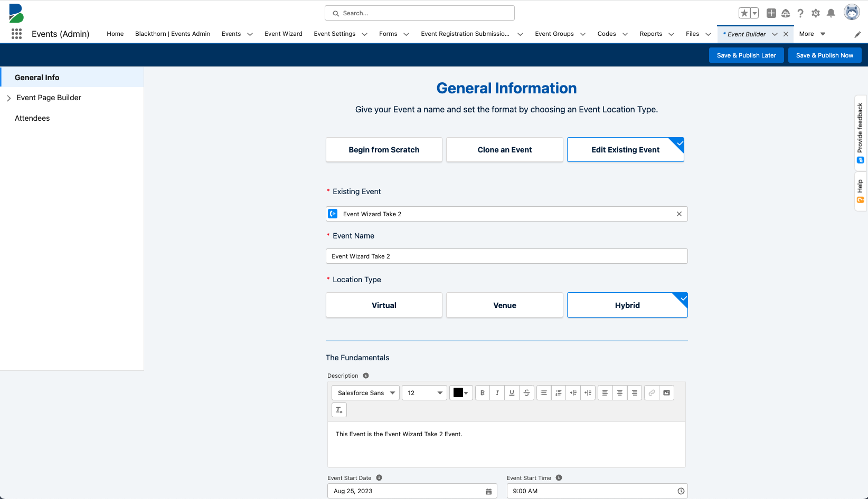Align description text right
The height and width of the screenshot is (499, 868).
[635, 393]
